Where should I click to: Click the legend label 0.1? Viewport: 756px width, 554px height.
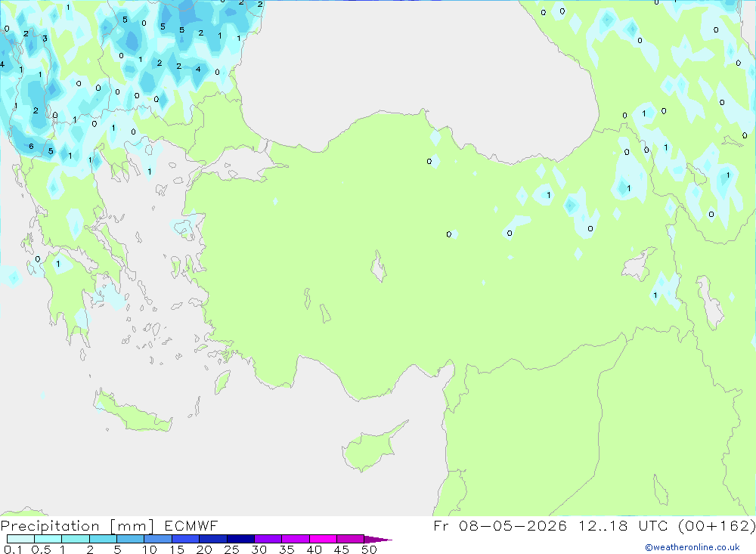[x=13, y=549]
